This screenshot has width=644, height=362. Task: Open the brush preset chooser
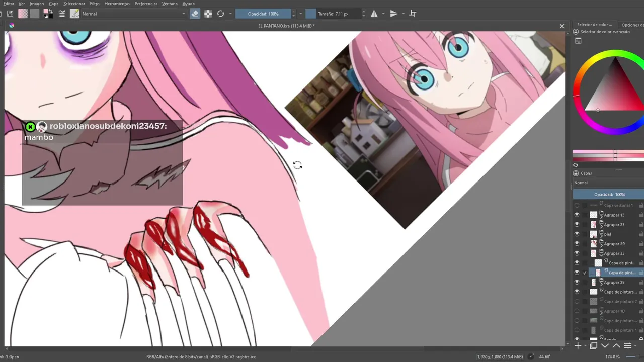[74, 14]
